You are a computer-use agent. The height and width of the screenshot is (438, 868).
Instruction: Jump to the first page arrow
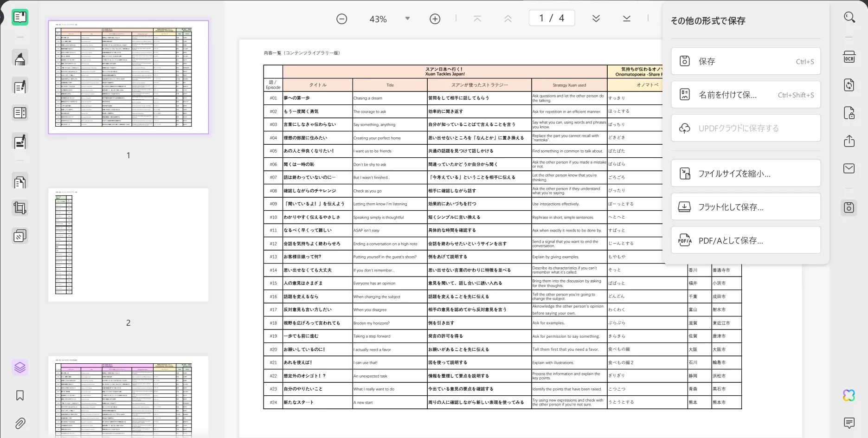click(x=477, y=19)
